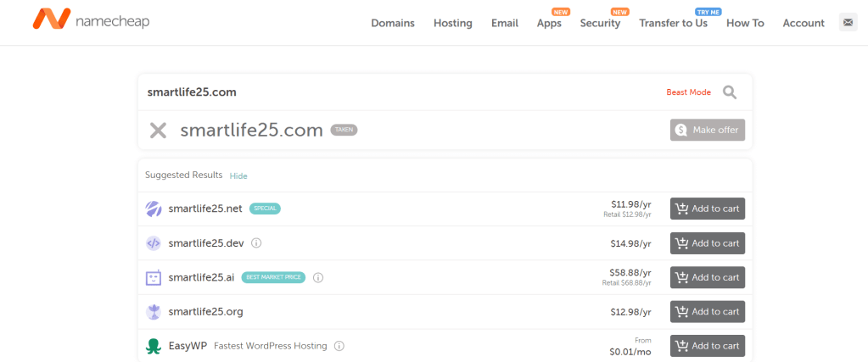Click the $11.98/yr price
Screen dimensions: 868x362
[x=631, y=203]
